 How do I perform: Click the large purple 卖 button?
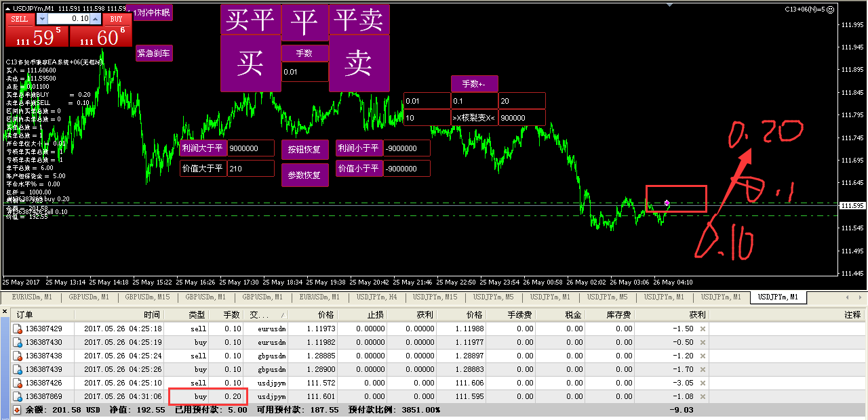pyautogui.click(x=359, y=63)
